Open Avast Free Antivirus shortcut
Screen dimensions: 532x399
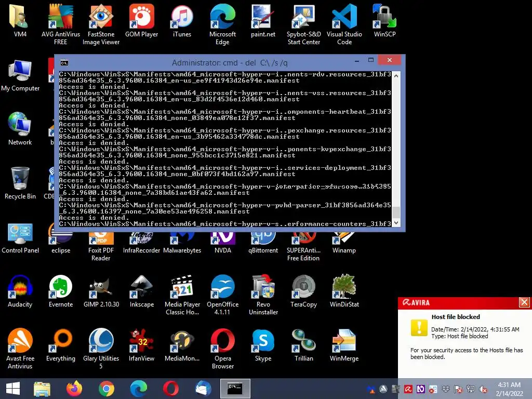(x=20, y=349)
